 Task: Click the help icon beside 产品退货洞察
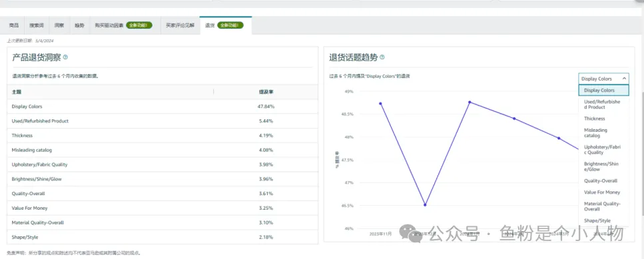point(65,57)
